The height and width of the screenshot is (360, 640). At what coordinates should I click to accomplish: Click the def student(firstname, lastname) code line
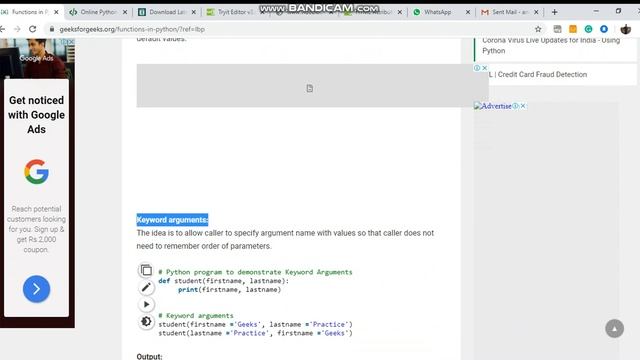[224, 281]
